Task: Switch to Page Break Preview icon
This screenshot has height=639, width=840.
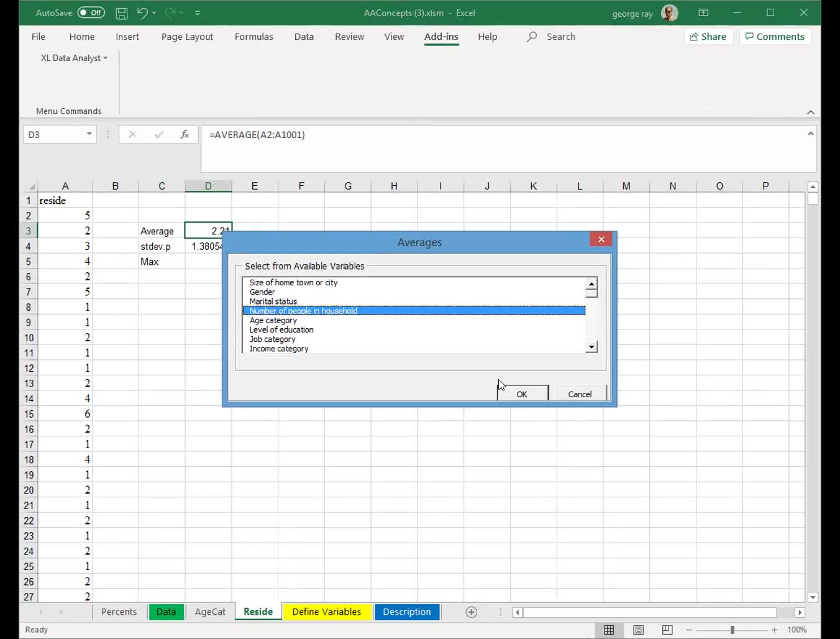Action: [667, 630]
